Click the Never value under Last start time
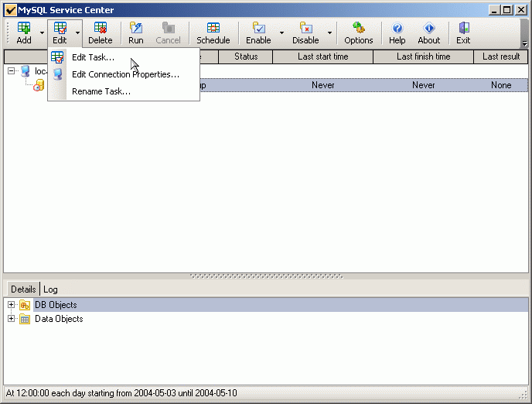 (x=323, y=85)
